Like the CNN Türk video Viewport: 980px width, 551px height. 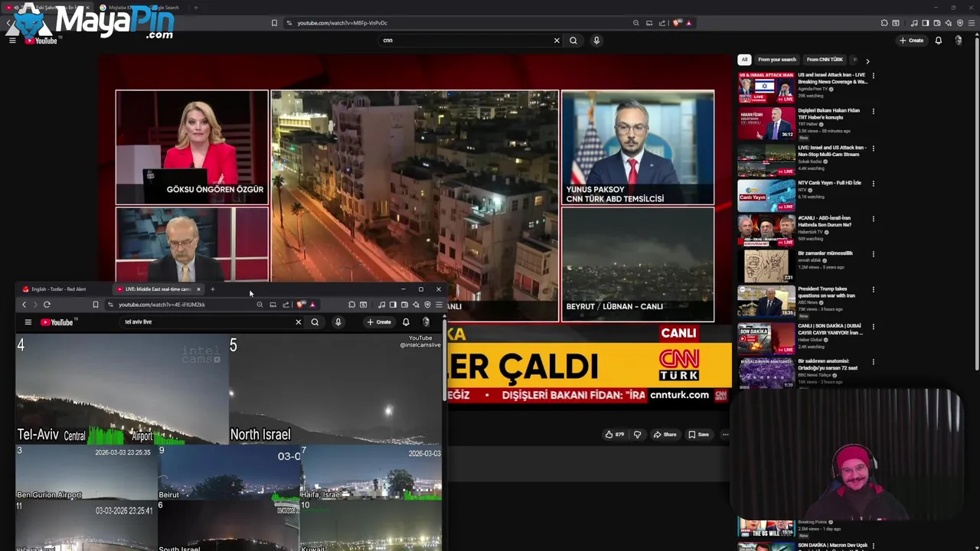pyautogui.click(x=614, y=435)
